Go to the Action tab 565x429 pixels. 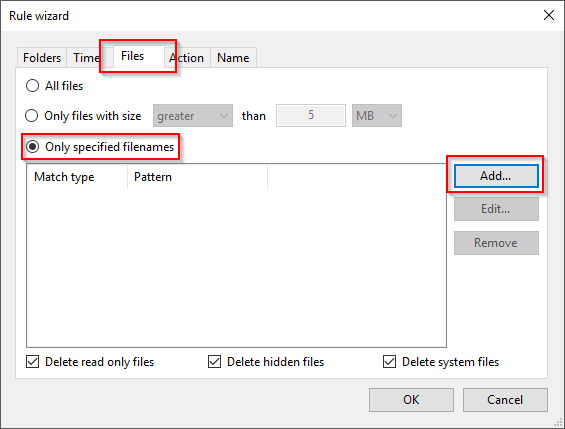[187, 58]
